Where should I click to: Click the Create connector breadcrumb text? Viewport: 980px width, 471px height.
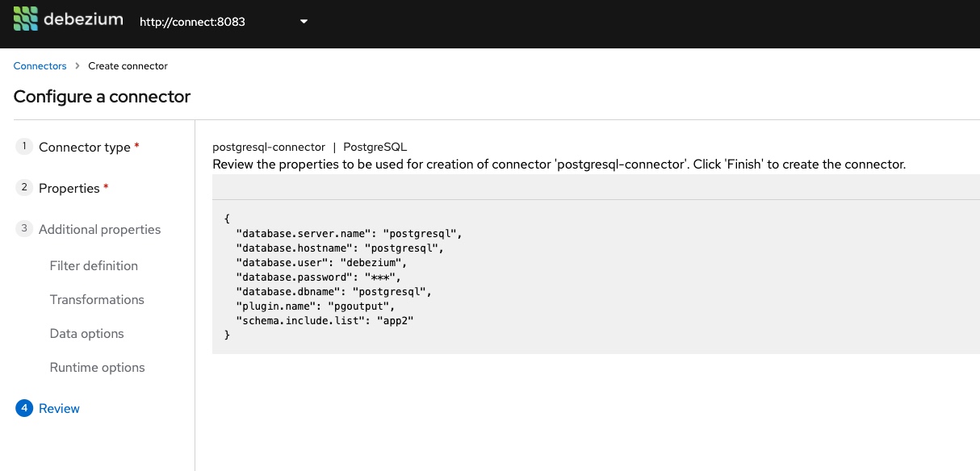click(128, 66)
